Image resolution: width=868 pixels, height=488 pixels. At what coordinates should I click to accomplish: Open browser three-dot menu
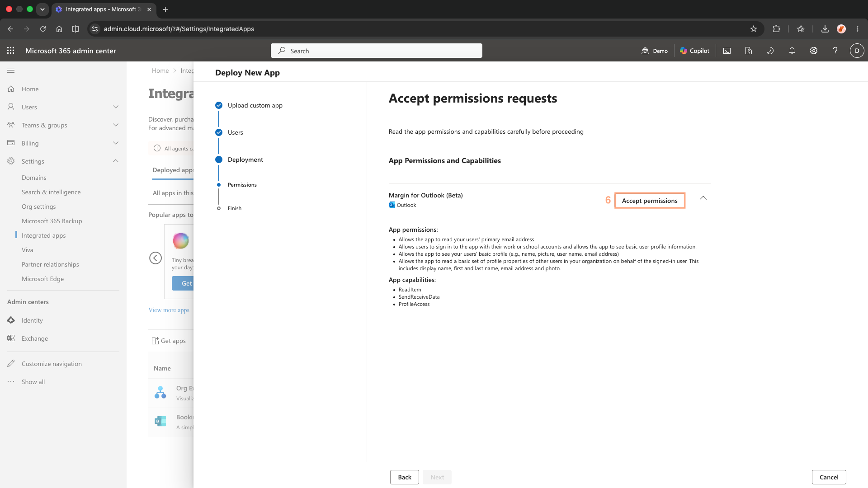coord(858,29)
